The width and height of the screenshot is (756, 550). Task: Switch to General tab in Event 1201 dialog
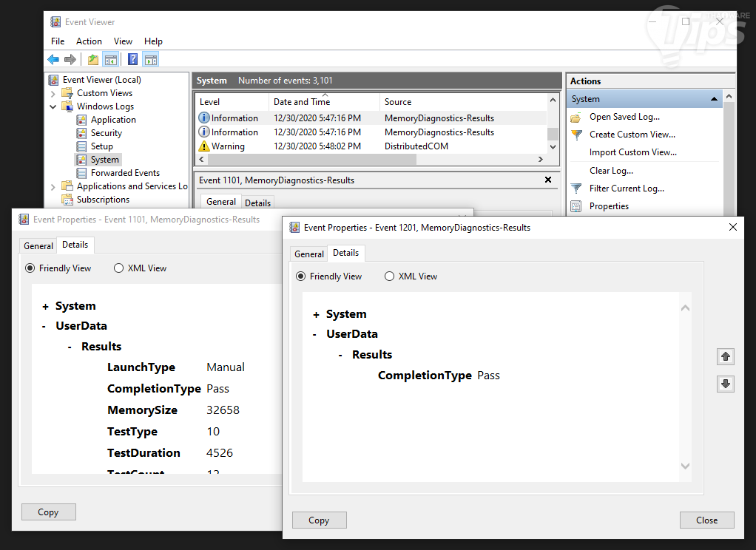tap(309, 254)
